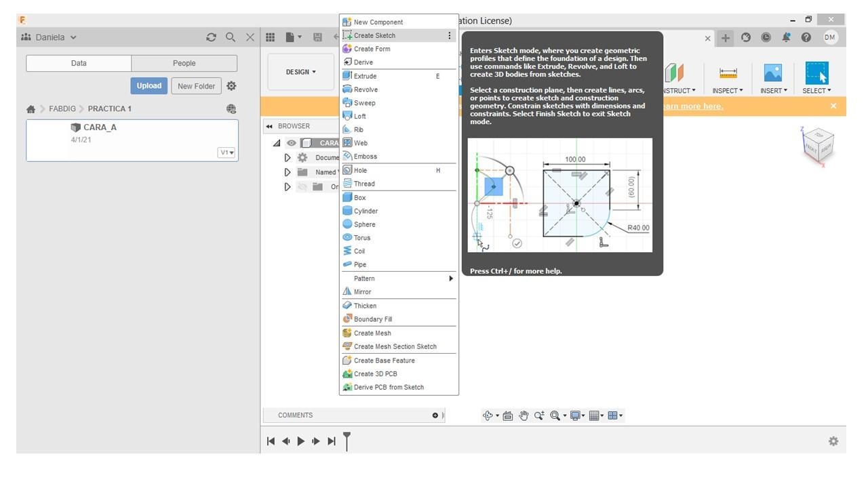The height and width of the screenshot is (488, 868).
Task: Open data panel settings gear
Action: [231, 86]
